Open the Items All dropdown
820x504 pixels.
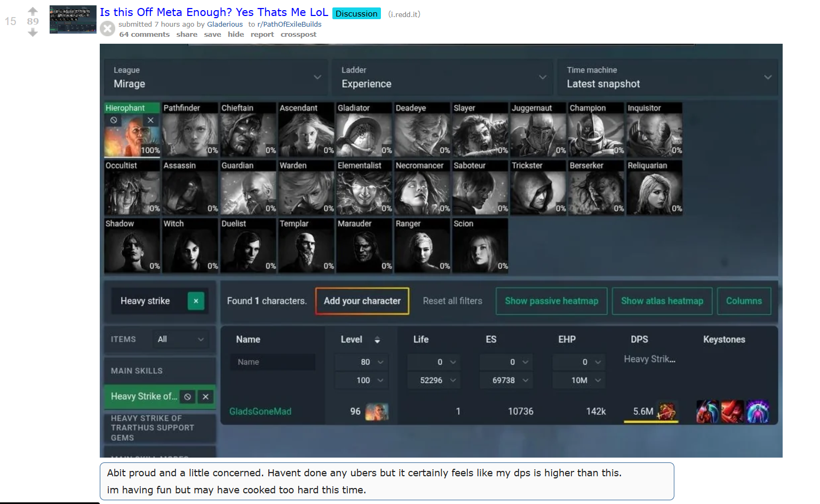click(x=181, y=339)
